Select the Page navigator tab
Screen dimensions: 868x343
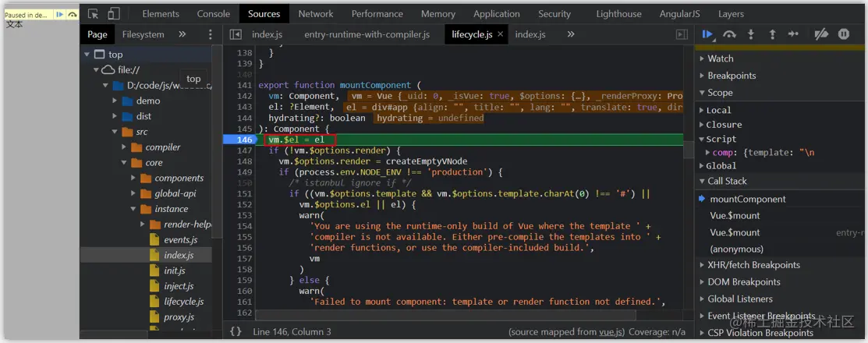coord(97,34)
